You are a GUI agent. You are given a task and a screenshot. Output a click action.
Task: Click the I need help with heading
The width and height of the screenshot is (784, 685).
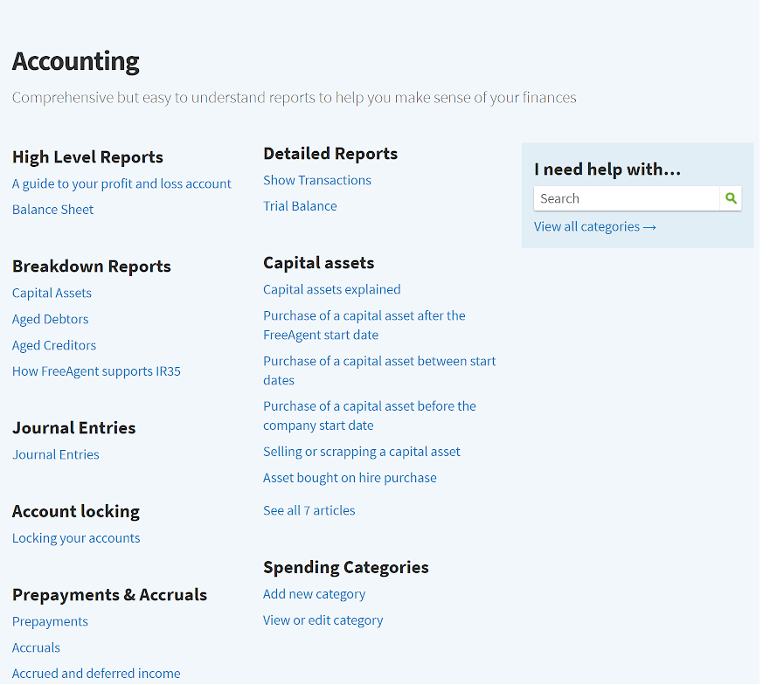(607, 169)
